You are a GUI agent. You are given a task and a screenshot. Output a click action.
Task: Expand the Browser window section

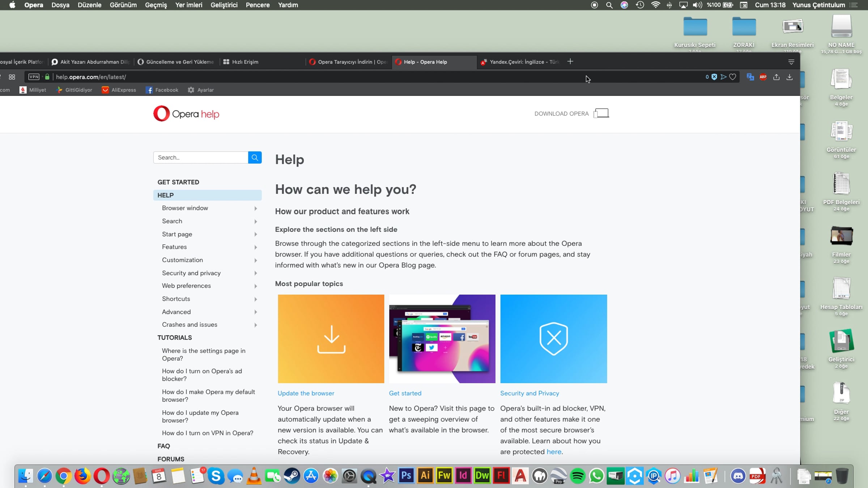(x=255, y=208)
